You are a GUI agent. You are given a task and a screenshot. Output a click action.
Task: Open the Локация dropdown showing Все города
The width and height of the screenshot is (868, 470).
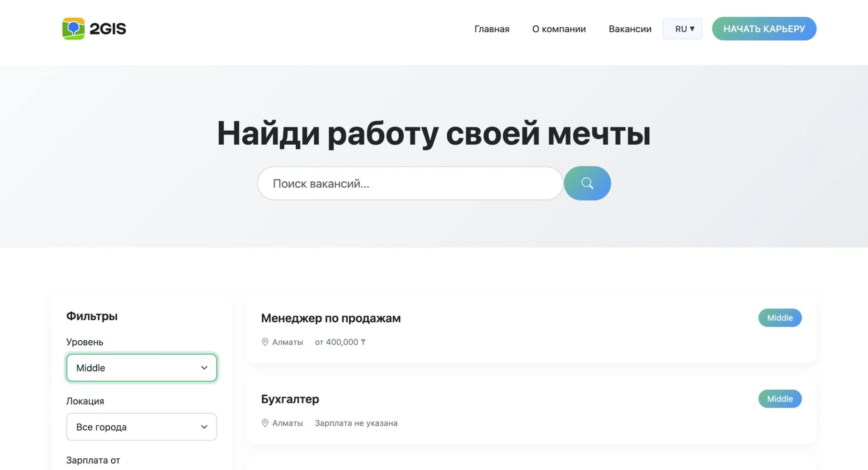tap(142, 427)
